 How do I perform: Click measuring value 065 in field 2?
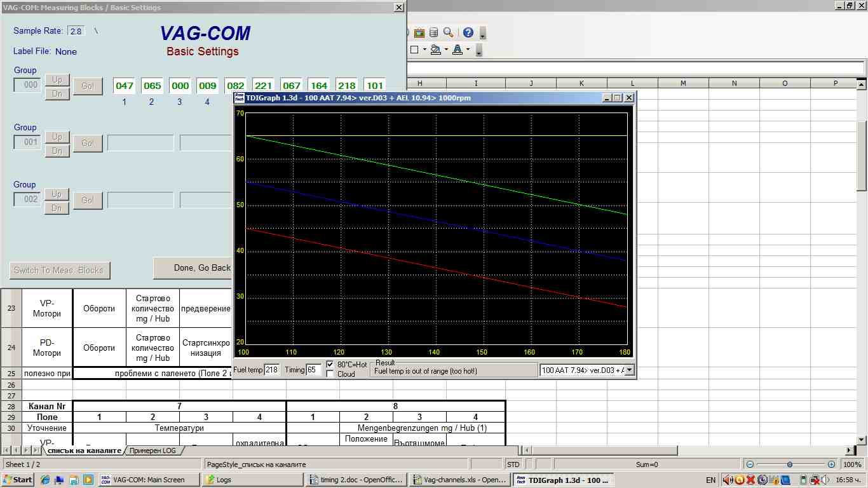tap(153, 86)
